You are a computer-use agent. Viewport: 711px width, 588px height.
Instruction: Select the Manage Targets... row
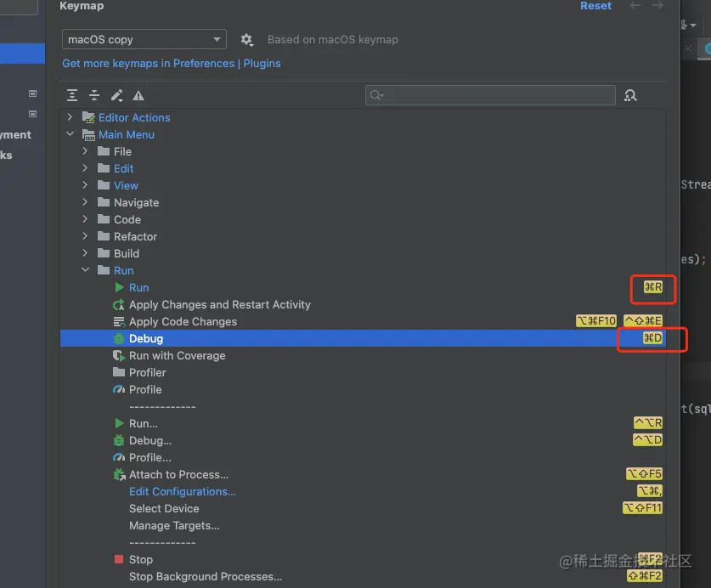pos(363,525)
